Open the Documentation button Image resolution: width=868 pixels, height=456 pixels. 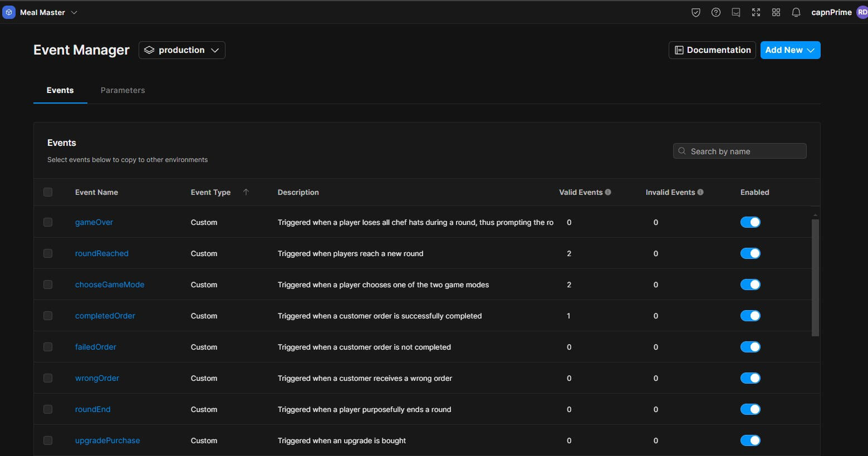click(712, 50)
